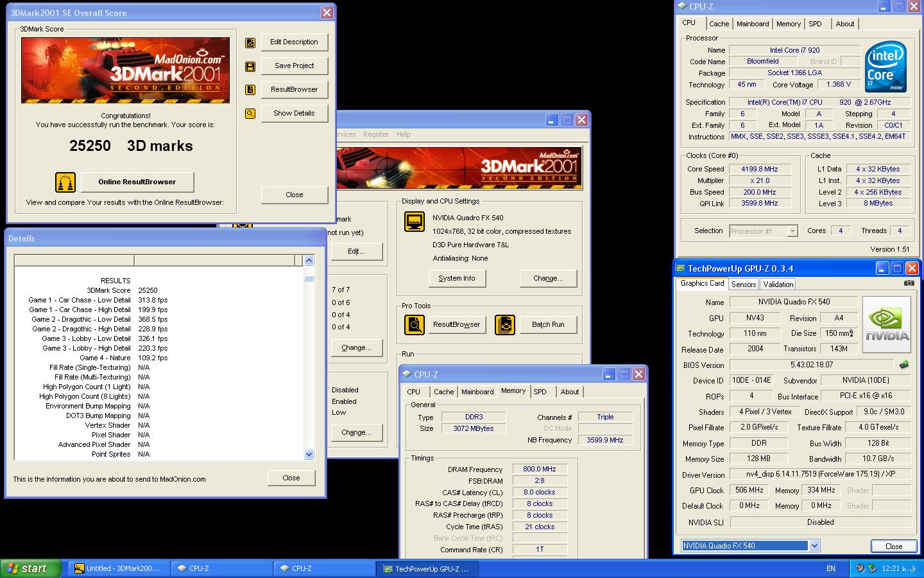
Task: Click Close button in GPU-Z
Action: click(x=894, y=547)
